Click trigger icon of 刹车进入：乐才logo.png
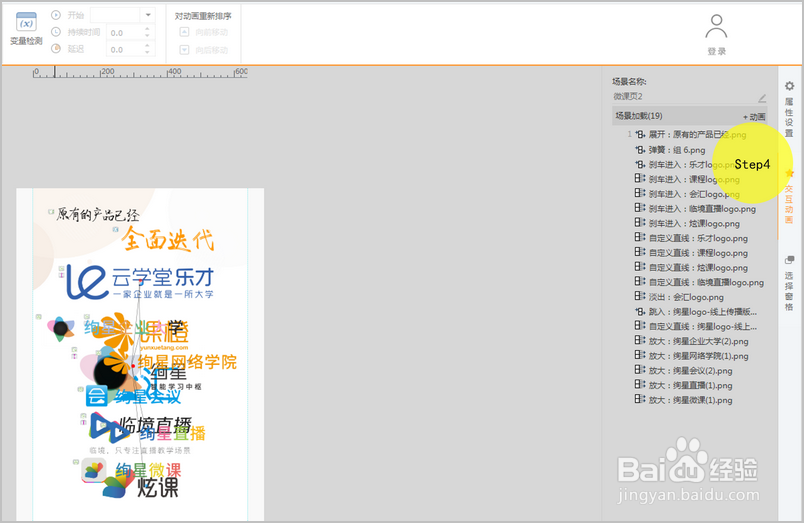Viewport: 804px width, 523px height. [x=640, y=165]
